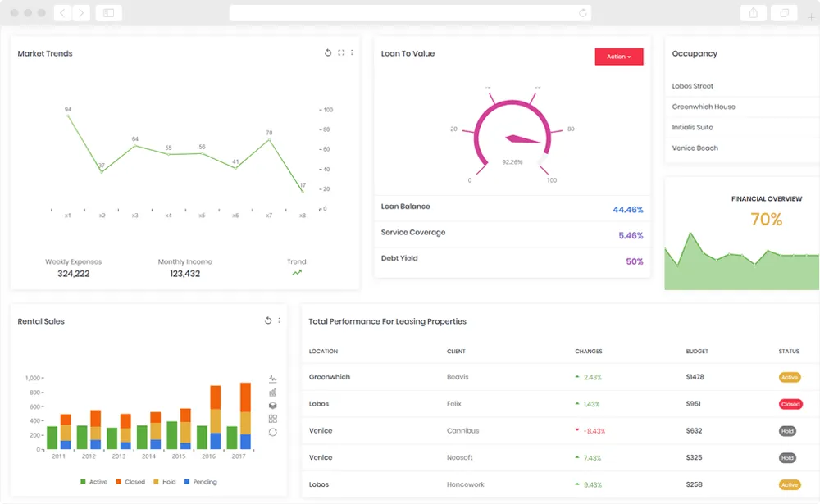Refresh the Market Trends chart
Viewport: 820px width, 504px height.
[x=328, y=52]
